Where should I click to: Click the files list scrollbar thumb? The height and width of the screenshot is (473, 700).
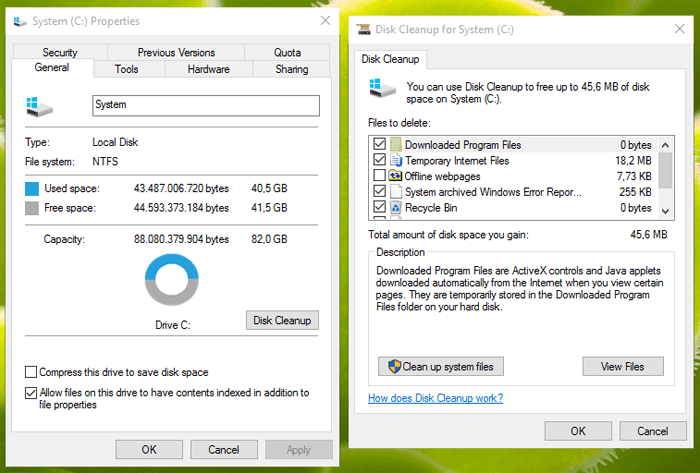tap(665, 170)
